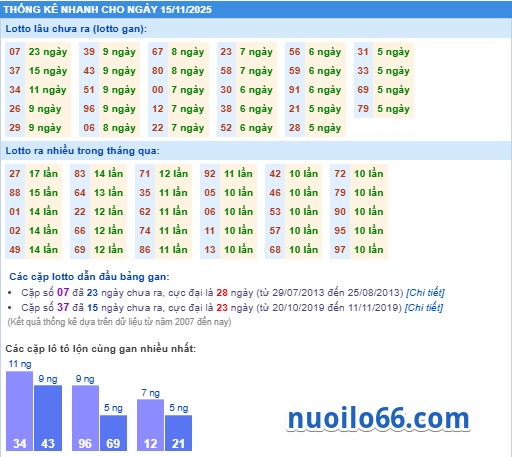Click lotto gan number 67
This screenshot has height=457, width=512.
click(x=158, y=52)
